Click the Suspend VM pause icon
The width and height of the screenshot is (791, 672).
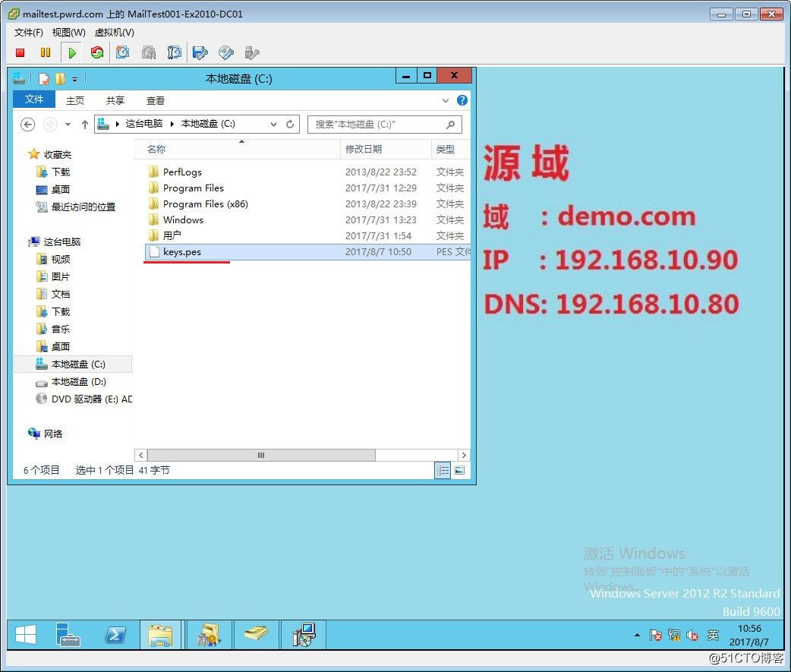coord(46,52)
